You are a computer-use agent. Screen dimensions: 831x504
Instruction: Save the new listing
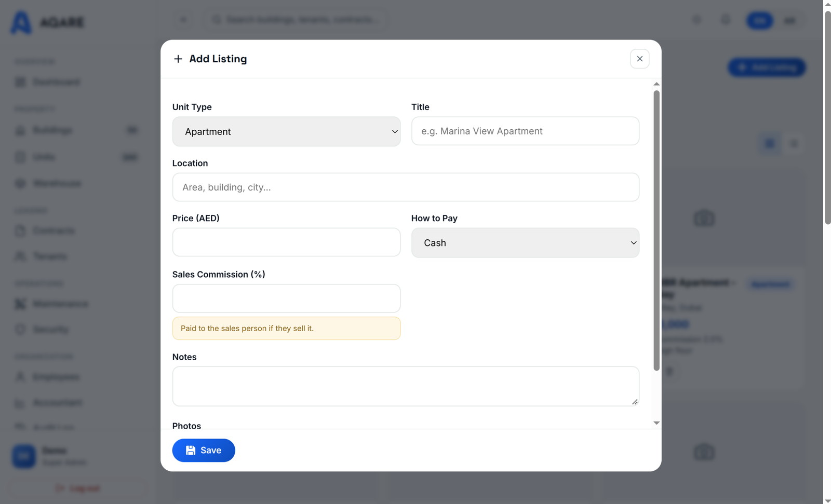tap(204, 450)
